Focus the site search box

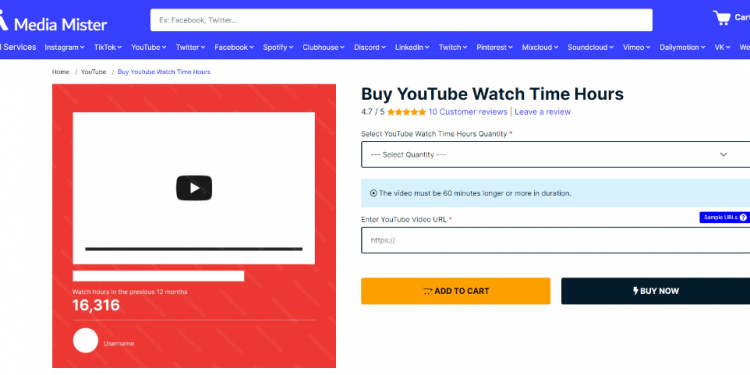tap(401, 20)
